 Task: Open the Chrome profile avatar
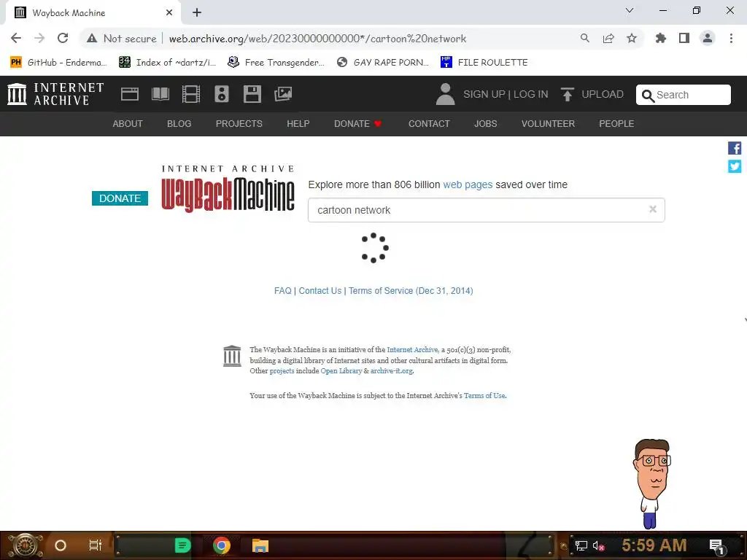(708, 38)
